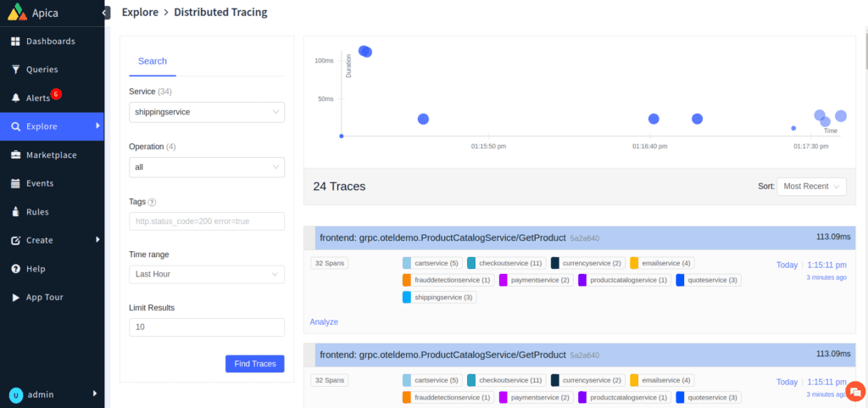
Task: Change the Sort order Most Recent dropdown
Action: [810, 186]
